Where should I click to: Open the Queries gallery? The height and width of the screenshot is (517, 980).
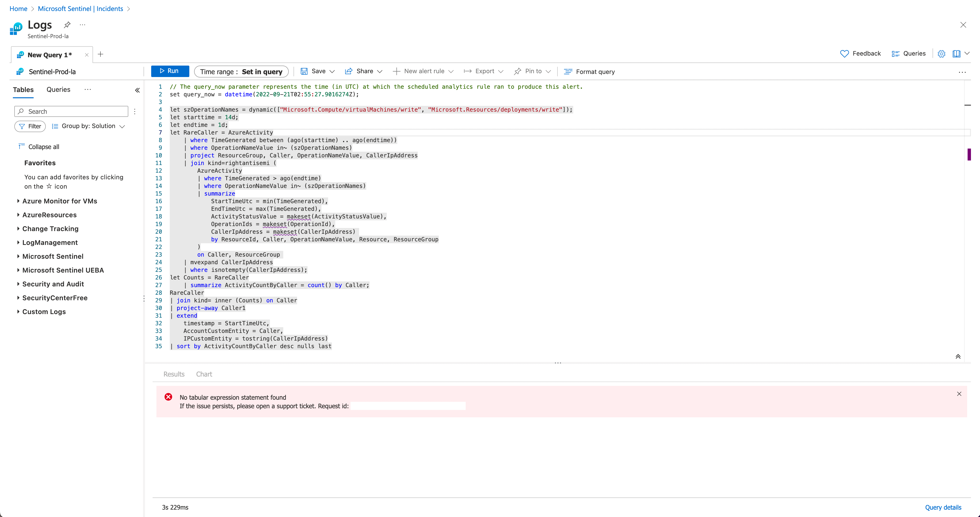(909, 53)
